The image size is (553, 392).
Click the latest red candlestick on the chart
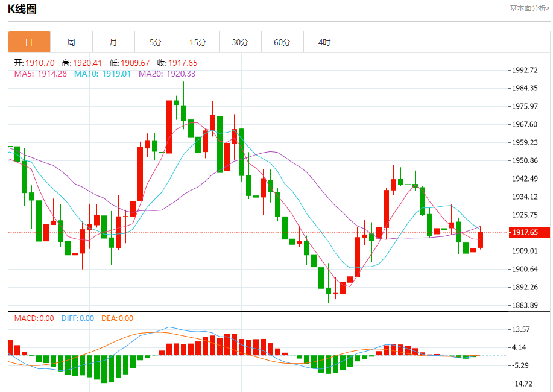click(481, 240)
